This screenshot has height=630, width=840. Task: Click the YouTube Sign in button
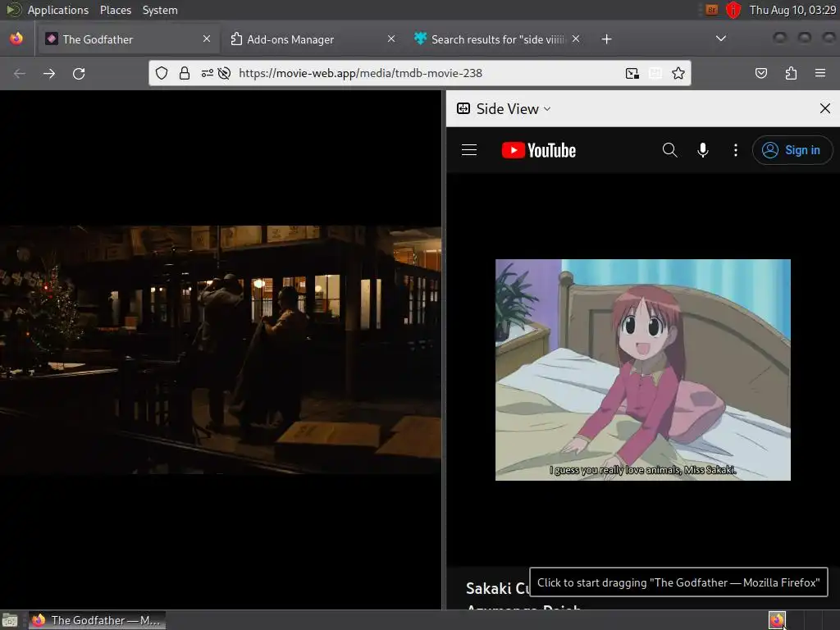click(792, 150)
